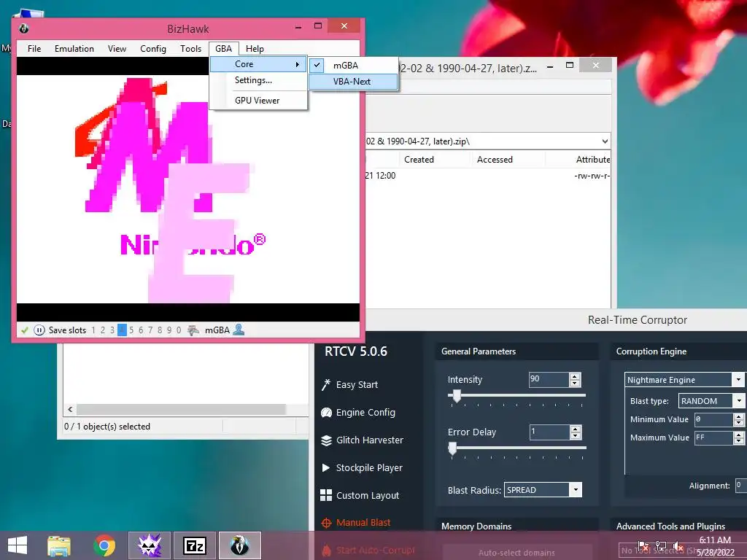Screen dimensions: 747x560
Task: Select save slot 9
Action: [169, 330]
